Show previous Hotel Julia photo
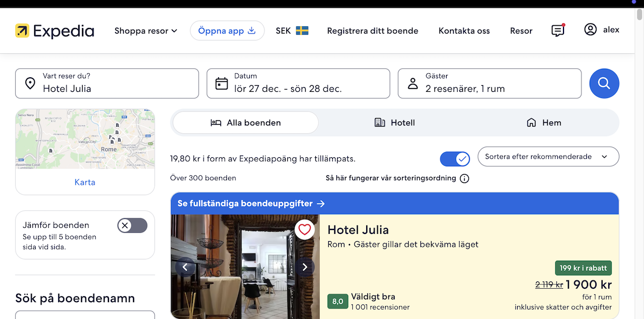644x319 pixels. tap(185, 267)
